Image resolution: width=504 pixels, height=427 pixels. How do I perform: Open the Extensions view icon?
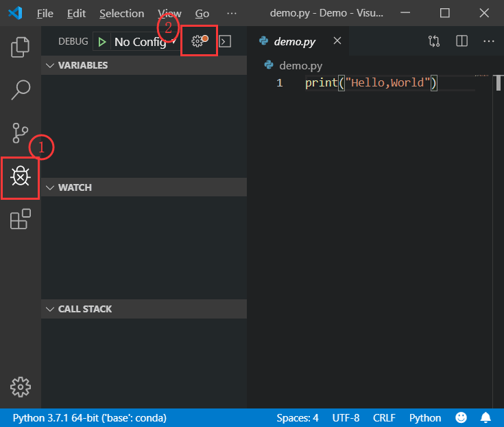21,219
